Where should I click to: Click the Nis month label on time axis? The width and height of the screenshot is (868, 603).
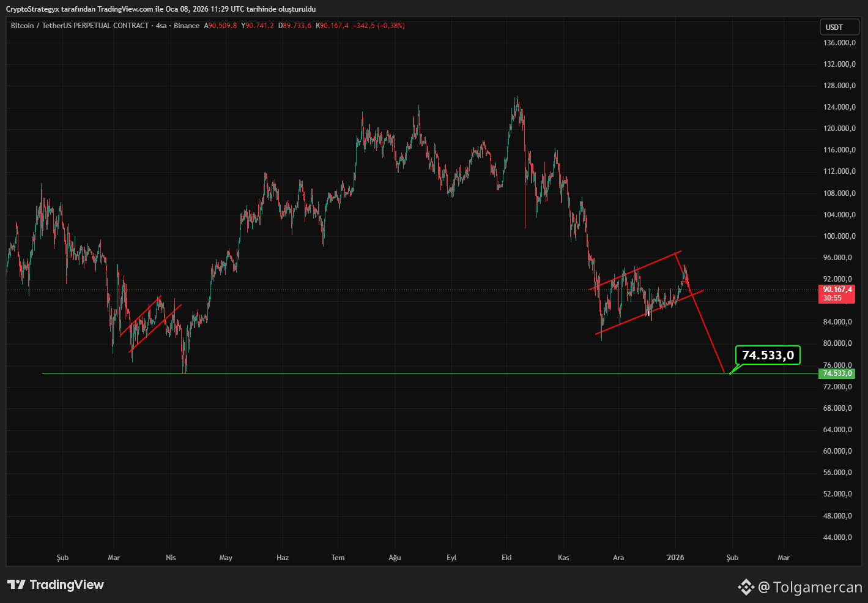point(171,558)
